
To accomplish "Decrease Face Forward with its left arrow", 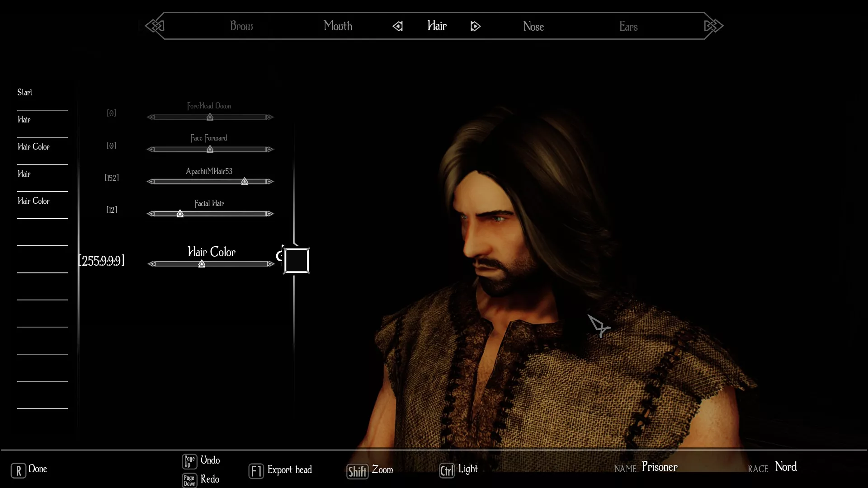I will 151,149.
